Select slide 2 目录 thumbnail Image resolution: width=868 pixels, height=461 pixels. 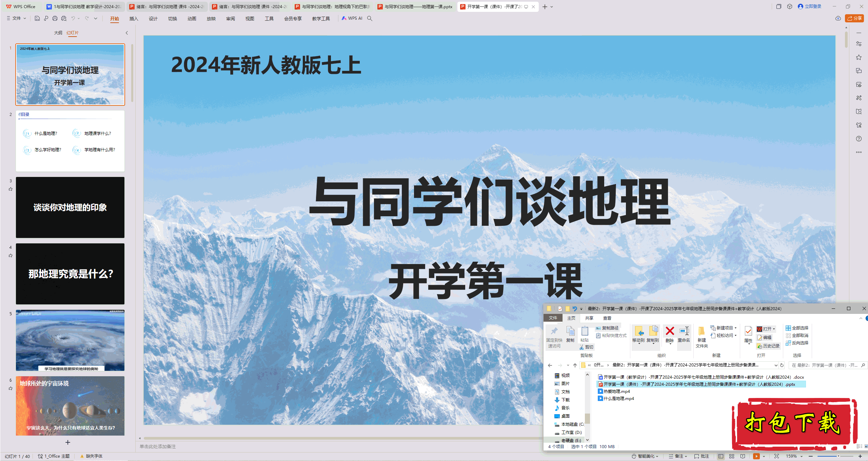(70, 141)
